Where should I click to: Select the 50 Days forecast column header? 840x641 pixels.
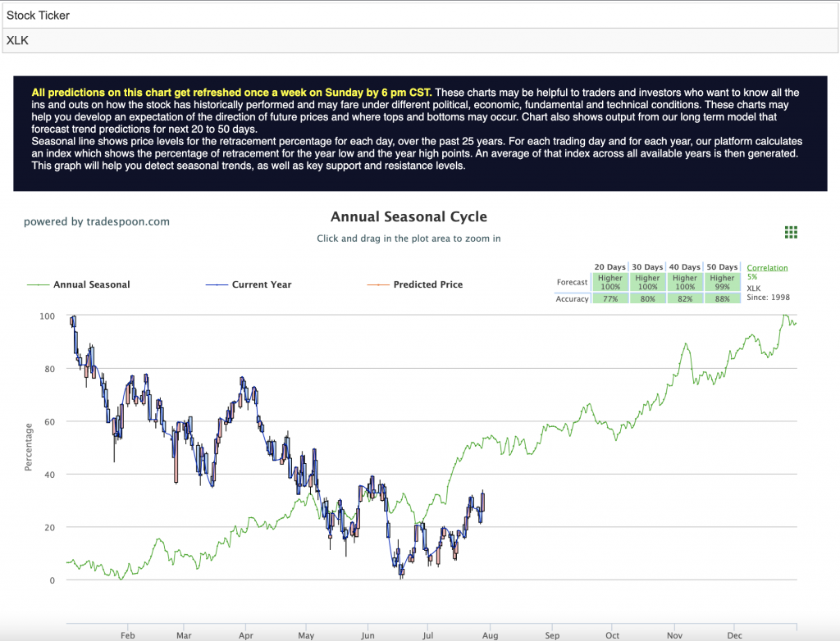click(x=722, y=266)
